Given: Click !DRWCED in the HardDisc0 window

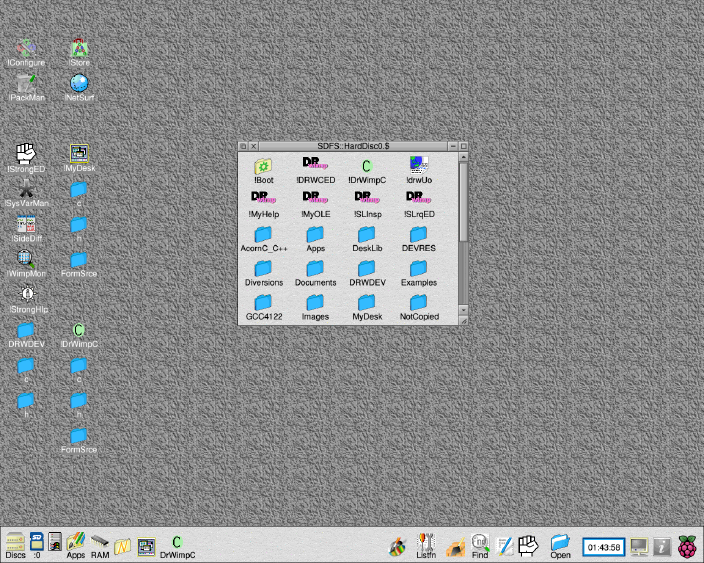Looking at the screenshot, I should 316,166.
